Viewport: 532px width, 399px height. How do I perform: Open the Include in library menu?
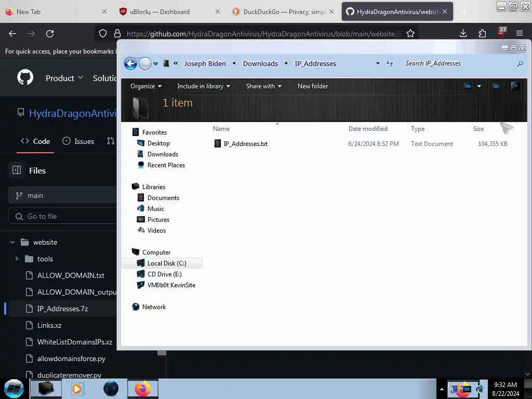[x=204, y=86]
